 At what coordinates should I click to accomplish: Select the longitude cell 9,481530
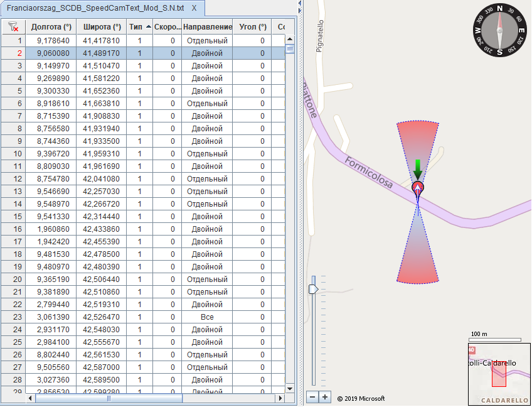(51, 254)
